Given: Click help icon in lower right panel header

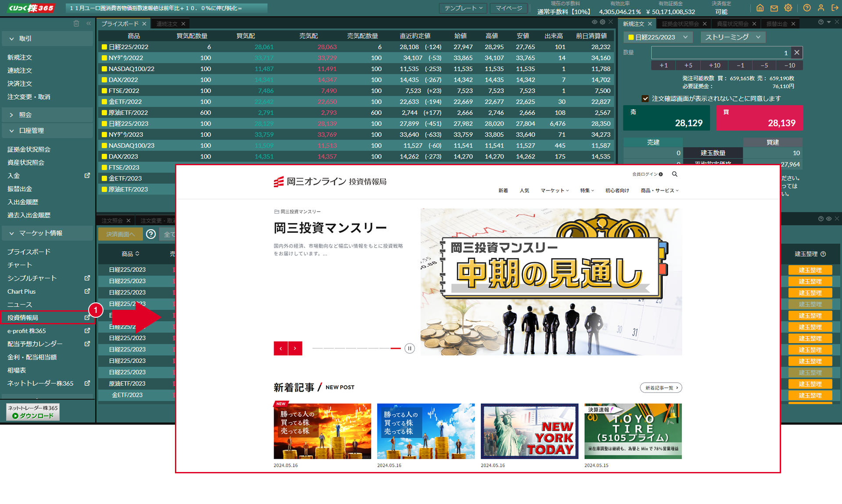Looking at the screenshot, I should 821,219.
